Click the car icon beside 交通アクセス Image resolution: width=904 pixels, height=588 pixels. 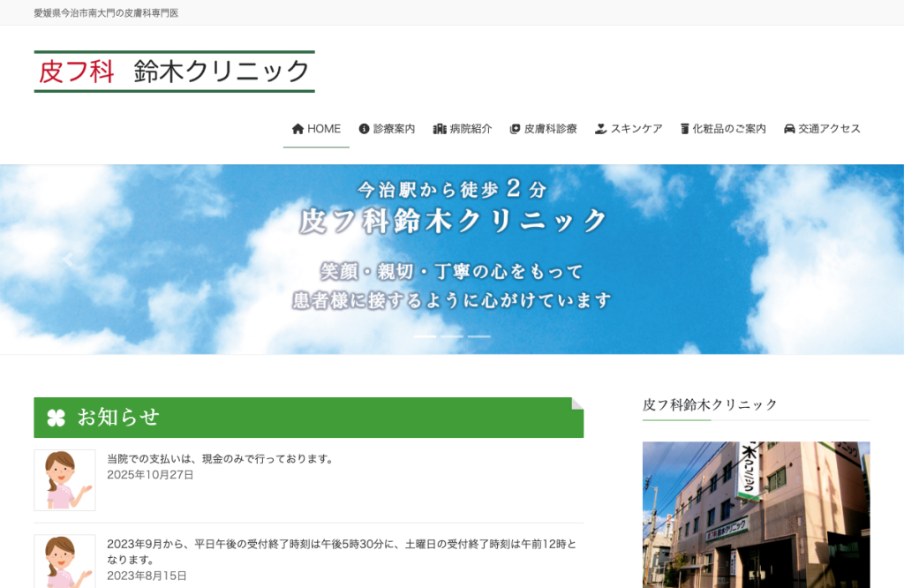pos(789,129)
